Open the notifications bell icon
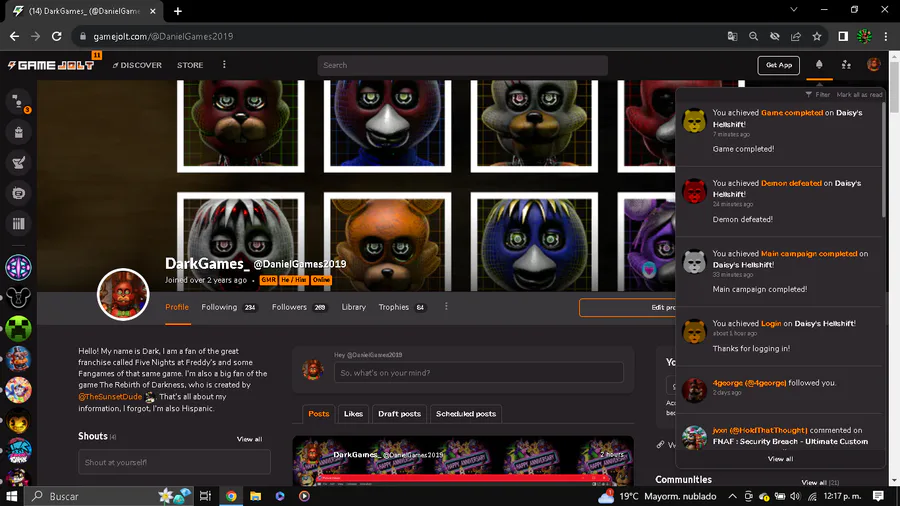 coord(819,65)
